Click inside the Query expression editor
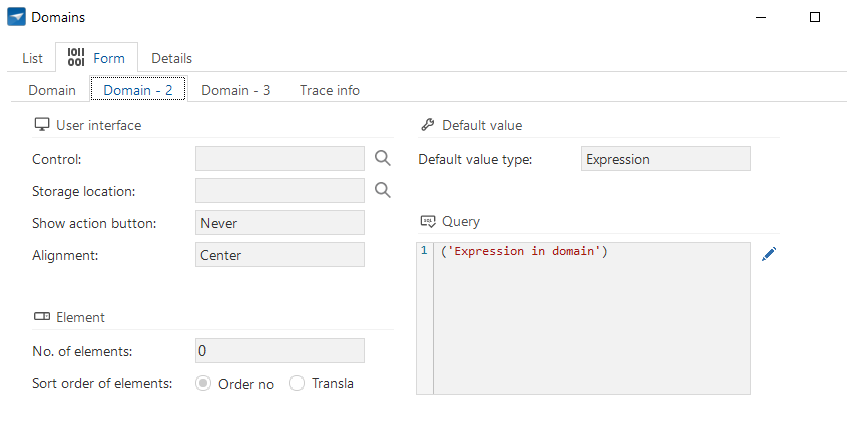 pyautogui.click(x=591, y=318)
